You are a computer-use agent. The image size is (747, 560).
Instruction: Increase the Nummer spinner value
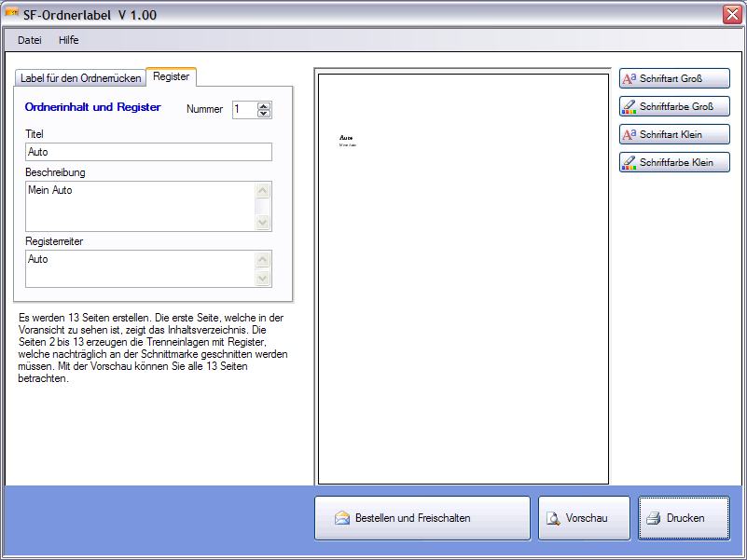click(264, 105)
